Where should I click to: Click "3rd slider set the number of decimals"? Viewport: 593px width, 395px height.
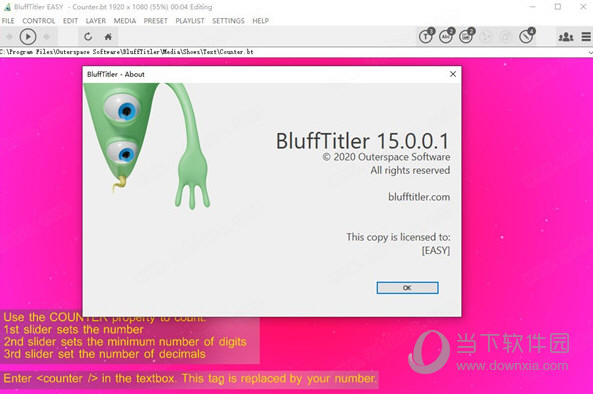[x=104, y=354]
